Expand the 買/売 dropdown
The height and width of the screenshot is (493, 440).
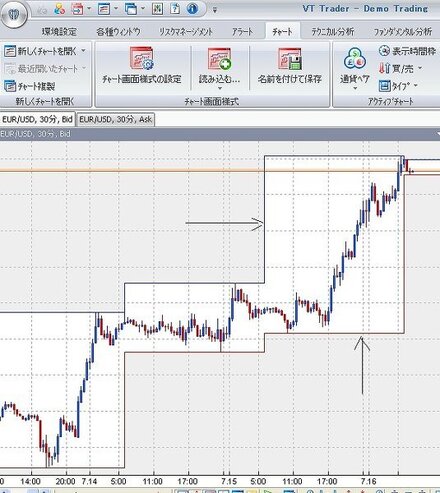(x=420, y=68)
